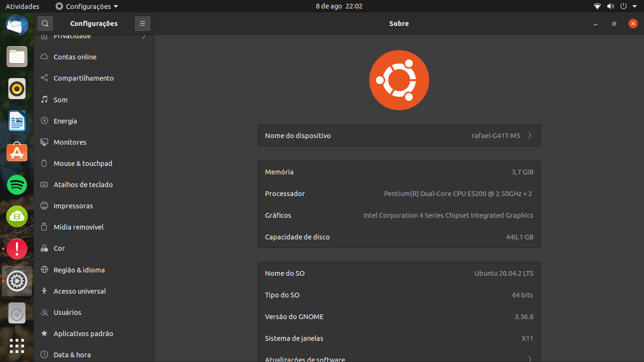This screenshot has width=644, height=362.
Task: Launch Rhythmbox from the dock
Action: tap(17, 89)
